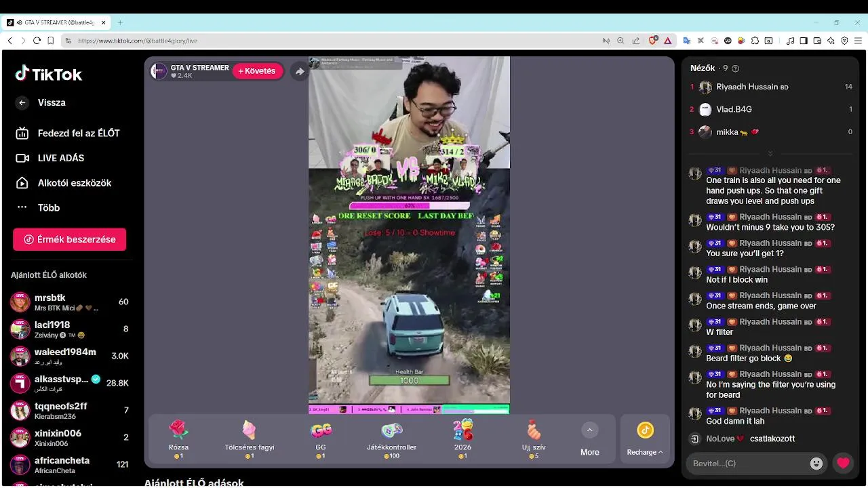Expand More gifts
Image resolution: width=868 pixels, height=488 pixels.
[589, 439]
